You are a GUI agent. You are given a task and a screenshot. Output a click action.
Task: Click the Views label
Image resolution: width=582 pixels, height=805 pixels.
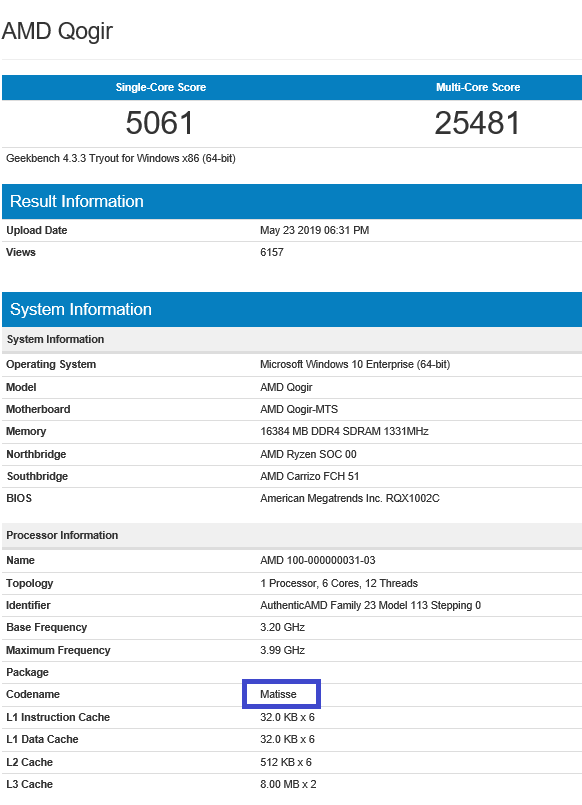point(21,253)
